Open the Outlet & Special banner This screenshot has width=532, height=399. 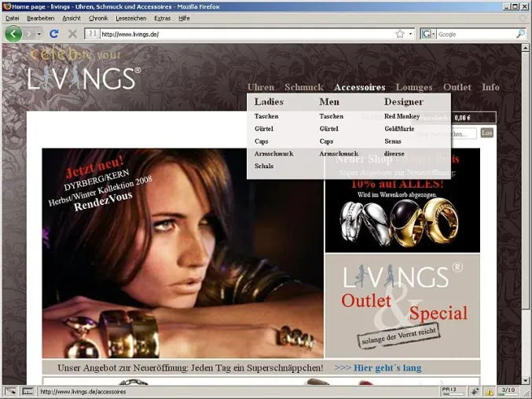(x=402, y=306)
